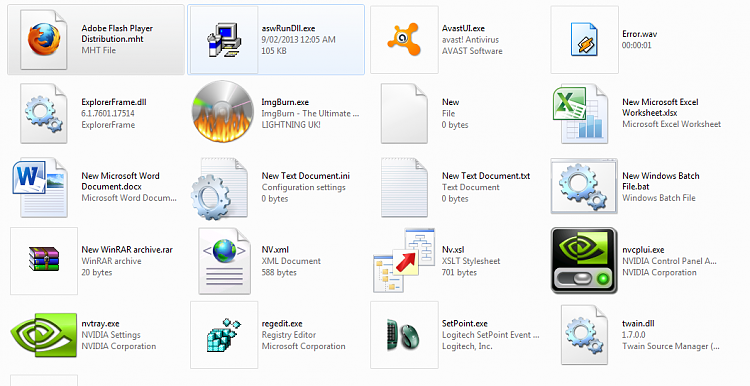Click the NV.xml globe document icon

point(224,261)
